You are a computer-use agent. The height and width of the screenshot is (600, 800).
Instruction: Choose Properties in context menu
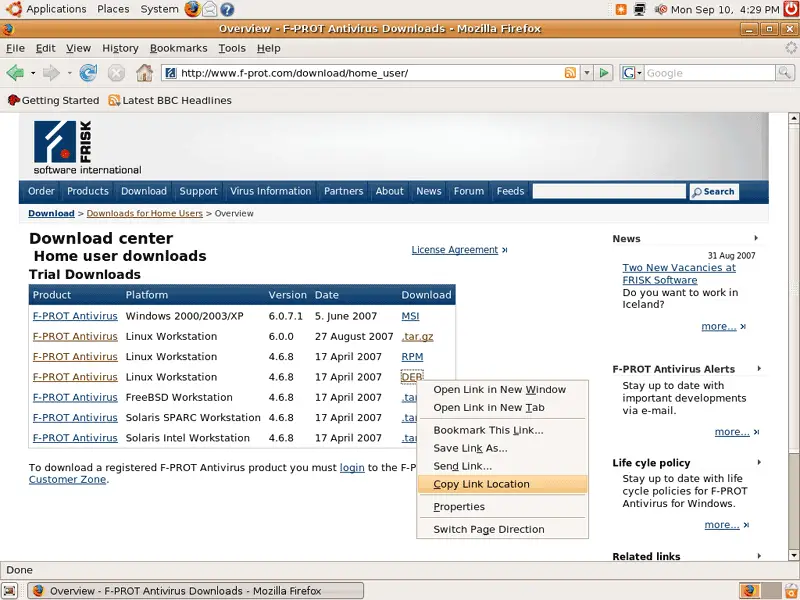point(503,507)
